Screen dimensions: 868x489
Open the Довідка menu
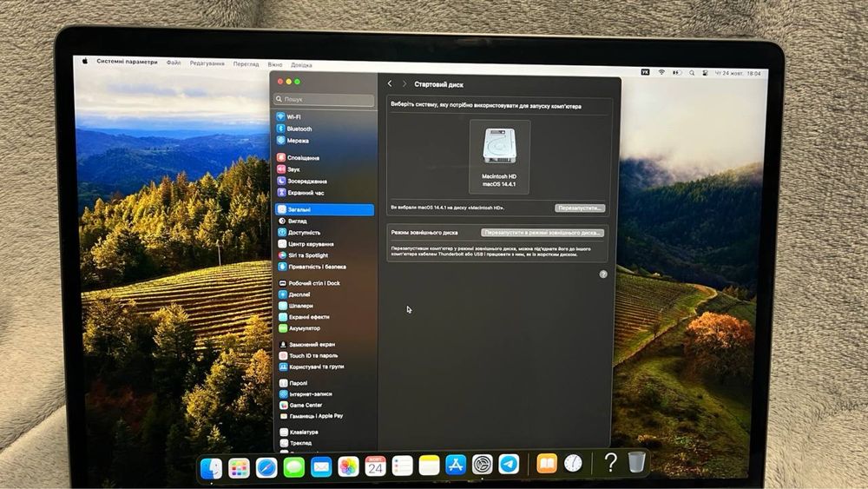coord(302,65)
